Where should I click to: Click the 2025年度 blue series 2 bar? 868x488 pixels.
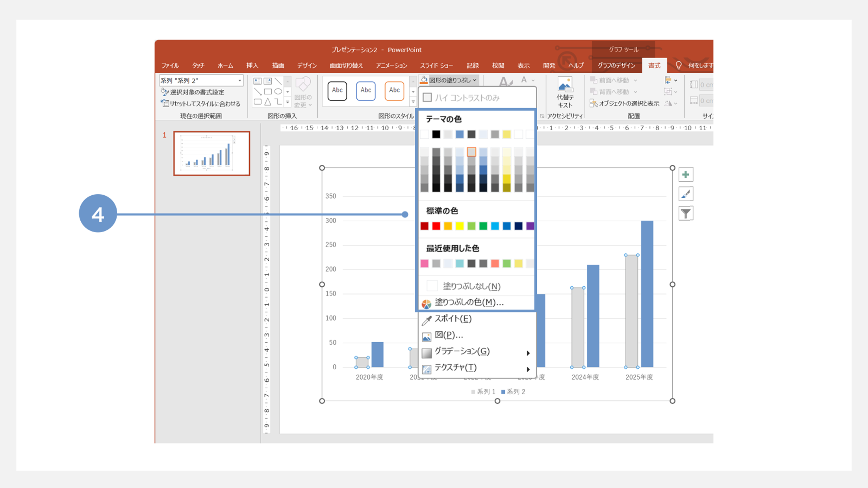647,294
